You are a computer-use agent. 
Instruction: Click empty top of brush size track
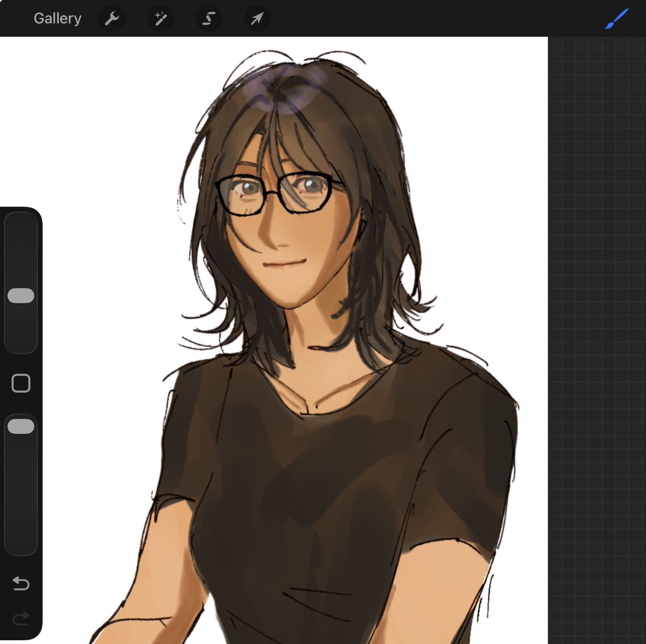coord(21,249)
